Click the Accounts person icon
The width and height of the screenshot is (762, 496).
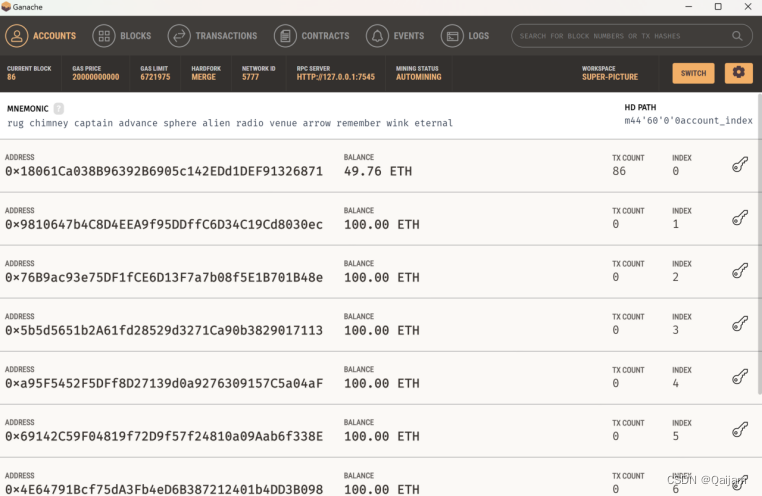[x=17, y=36]
